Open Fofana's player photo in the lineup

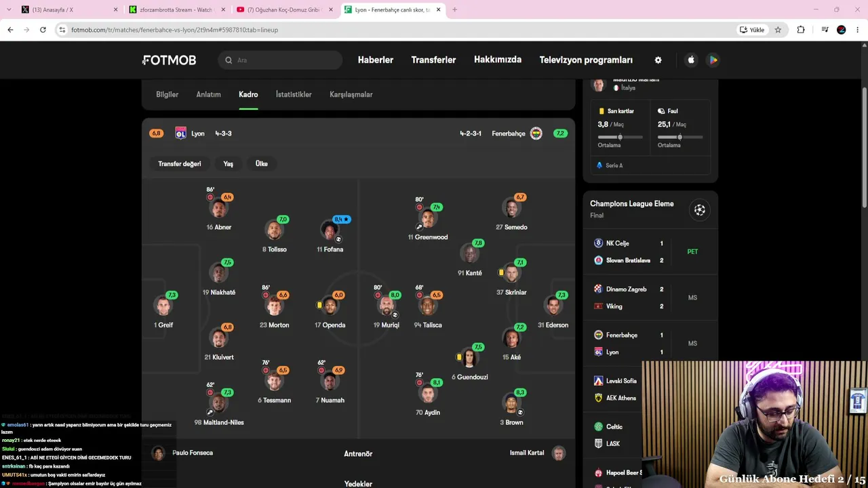pos(330,231)
